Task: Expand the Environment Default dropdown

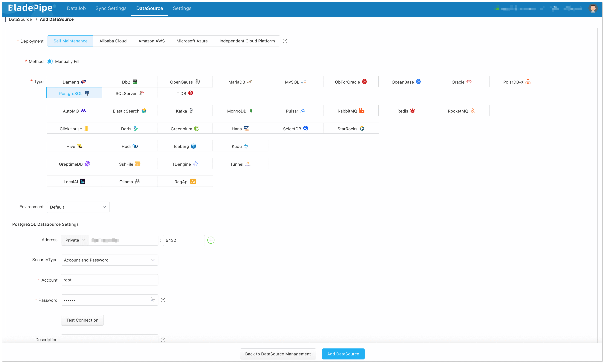Action: pyautogui.click(x=78, y=207)
